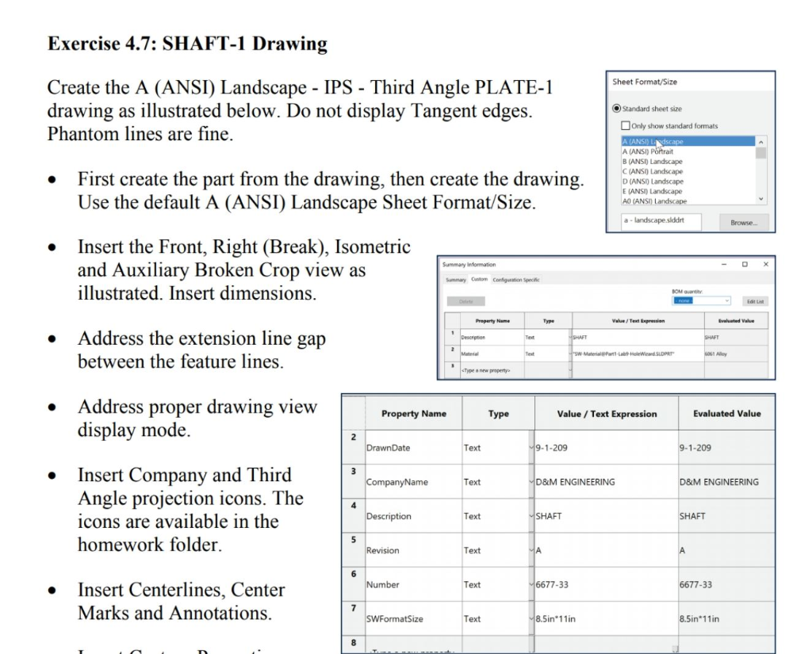Screen dimensions: 812x654
Task: Click the SW-Material@Part1 value expression cell
Action: coord(638,354)
